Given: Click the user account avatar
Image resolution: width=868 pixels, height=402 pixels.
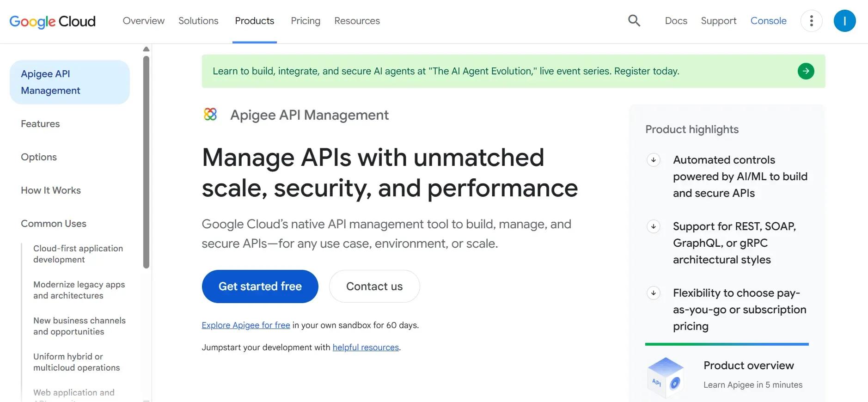Looking at the screenshot, I should tap(844, 21).
